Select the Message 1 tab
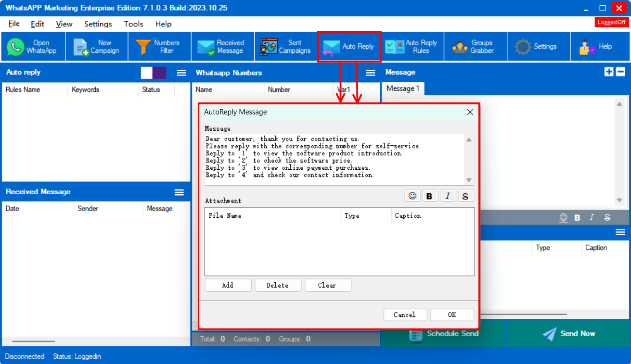 click(x=403, y=88)
